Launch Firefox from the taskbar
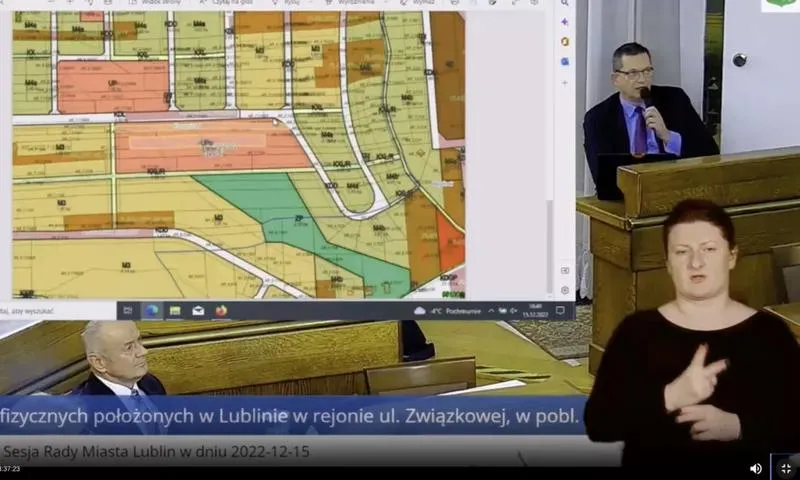Screen dimensions: 800x480 click(x=221, y=311)
